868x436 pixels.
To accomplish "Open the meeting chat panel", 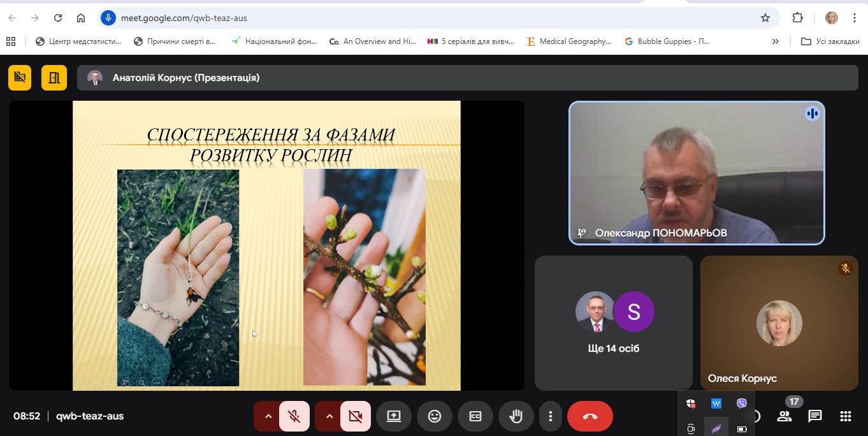I will point(814,416).
